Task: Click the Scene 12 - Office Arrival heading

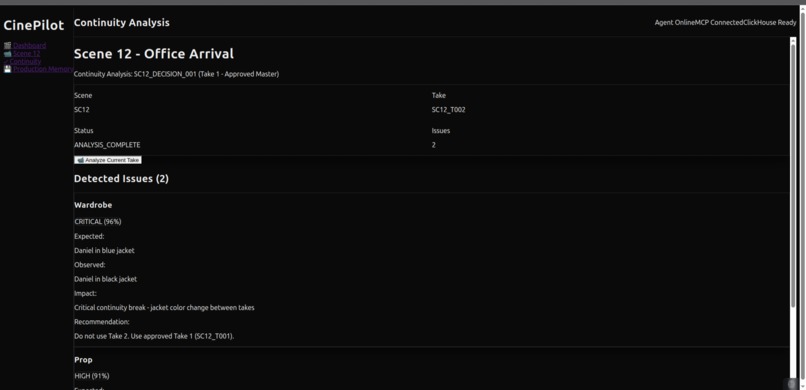Action: click(154, 53)
